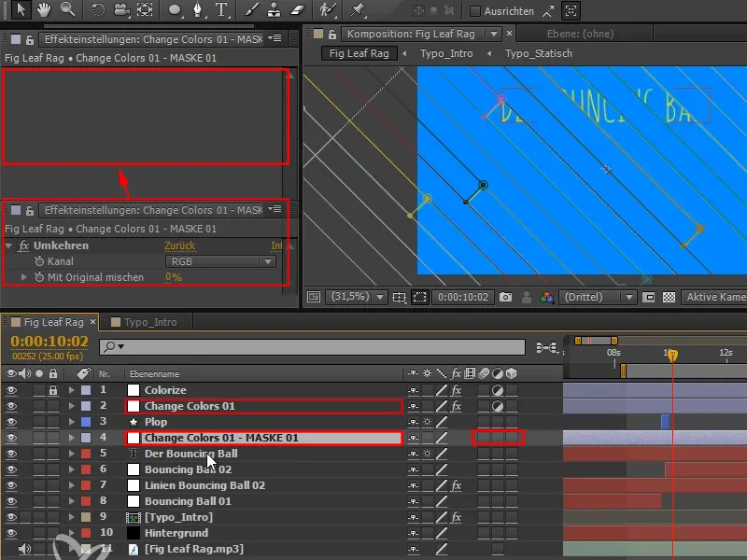The image size is (747, 560).
Task: Switch to the Typo_Intro timeline tab
Action: (150, 322)
